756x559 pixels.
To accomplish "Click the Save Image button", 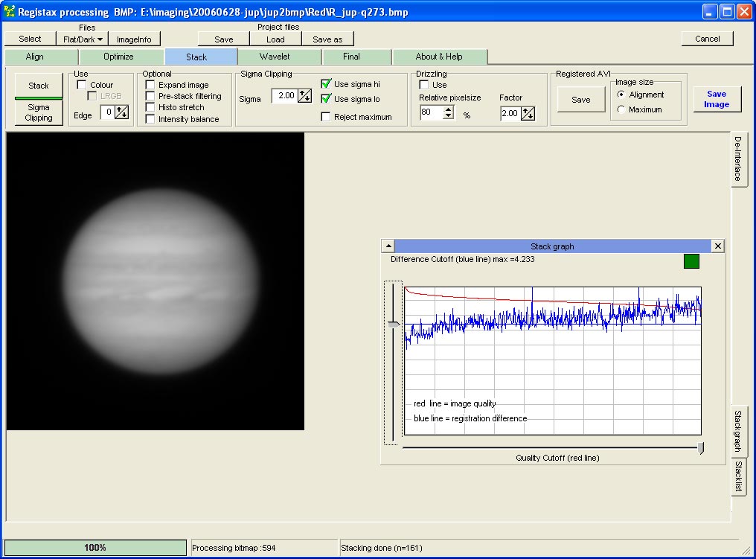I will click(x=717, y=99).
